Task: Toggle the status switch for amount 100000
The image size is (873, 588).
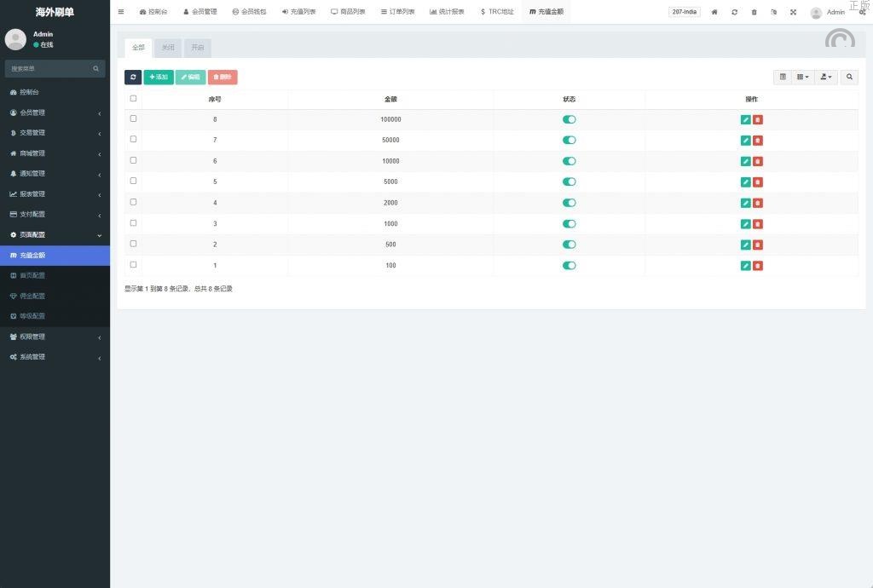Action: [569, 119]
